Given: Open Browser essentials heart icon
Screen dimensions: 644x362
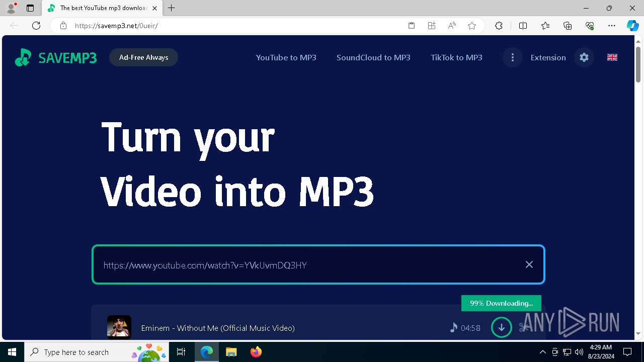Looking at the screenshot, I should coord(590,26).
